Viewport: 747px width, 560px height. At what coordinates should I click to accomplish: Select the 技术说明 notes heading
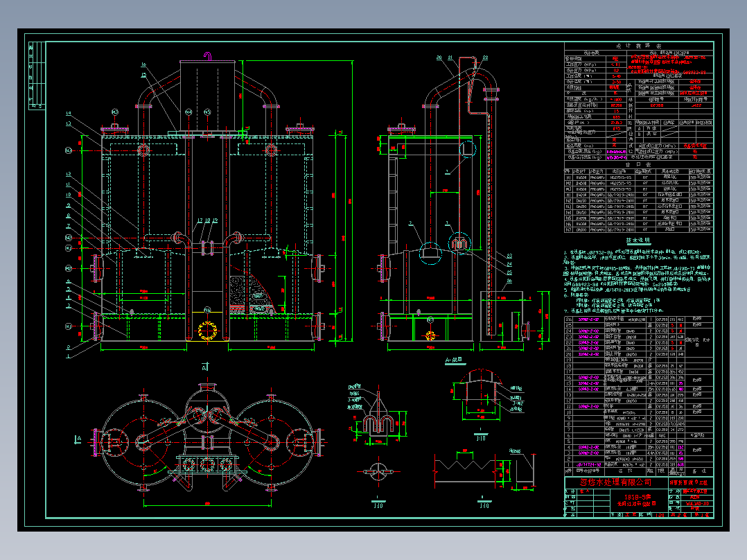tap(638, 240)
